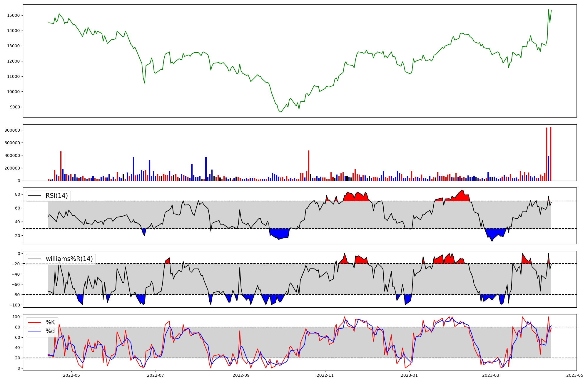The image size is (588, 382).
Task: Click the 2022-11 x-axis date label
Action: pos(325,375)
